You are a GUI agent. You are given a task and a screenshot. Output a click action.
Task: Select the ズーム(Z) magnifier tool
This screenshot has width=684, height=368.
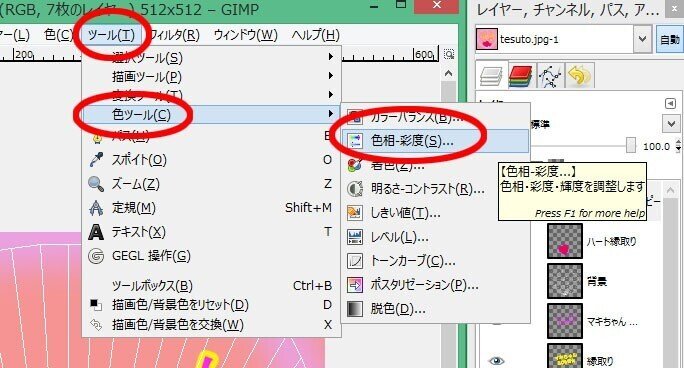click(x=211, y=184)
